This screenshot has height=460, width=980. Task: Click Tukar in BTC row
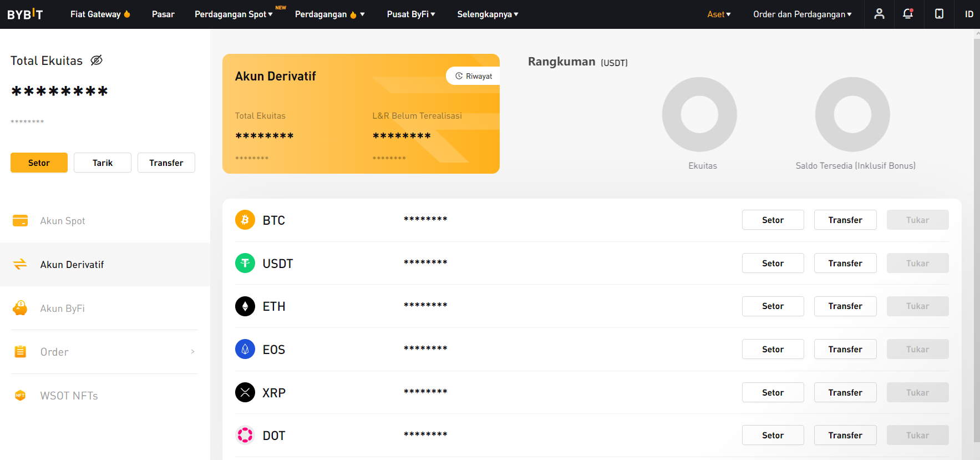pyautogui.click(x=917, y=220)
